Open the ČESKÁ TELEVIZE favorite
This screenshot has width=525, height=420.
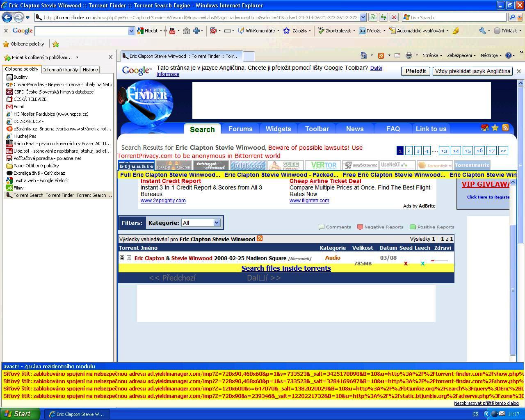coord(30,99)
